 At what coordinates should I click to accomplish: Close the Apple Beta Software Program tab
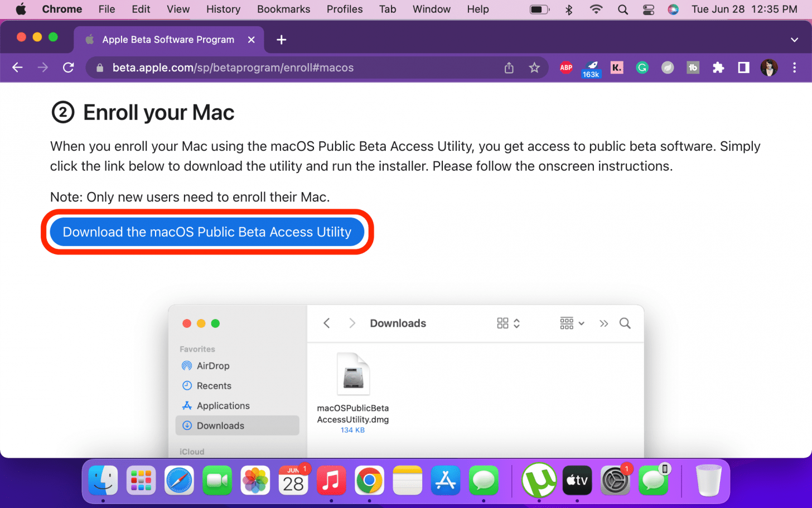pos(252,40)
